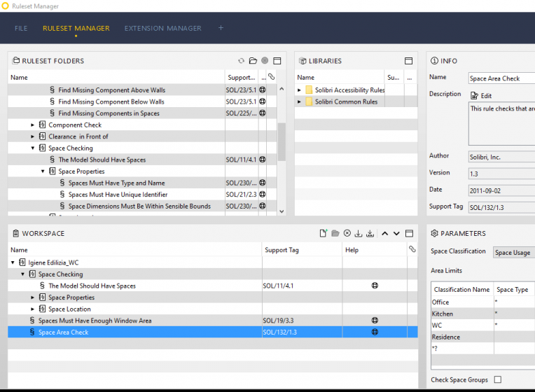Click the Version field showing 1.3
535x392 pixels.
point(501,174)
